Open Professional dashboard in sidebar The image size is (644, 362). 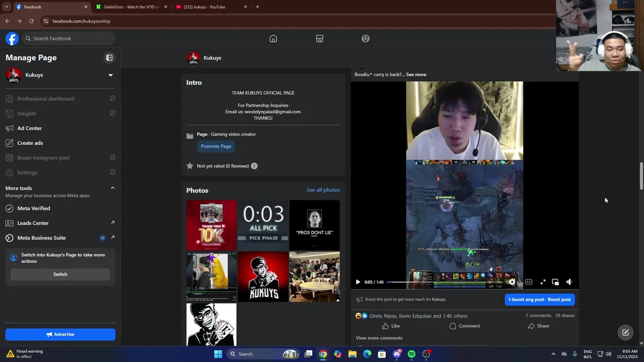[60, 99]
